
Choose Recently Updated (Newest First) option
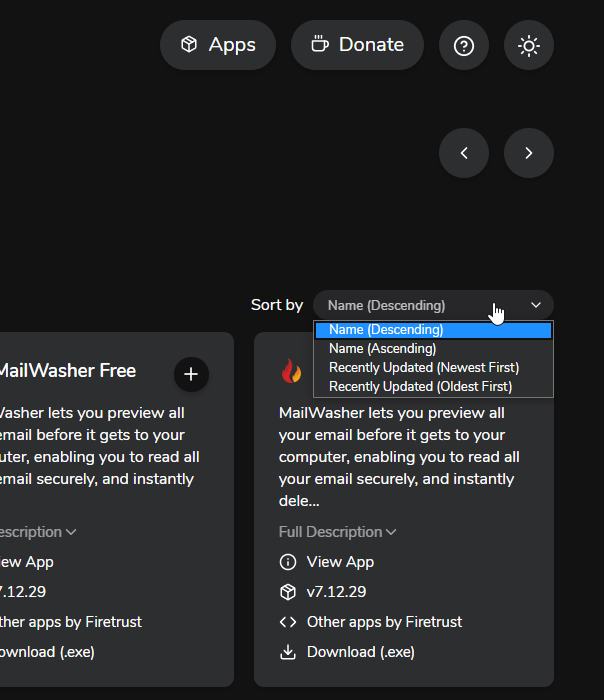433,368
